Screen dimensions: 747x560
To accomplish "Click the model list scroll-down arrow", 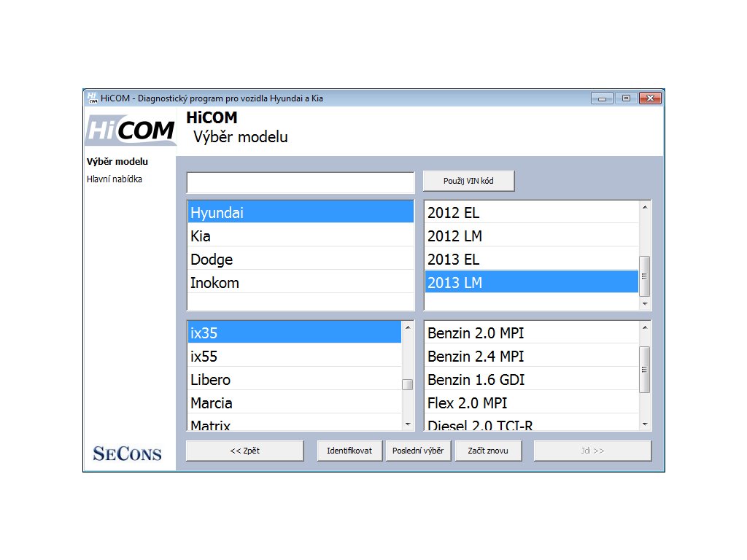I will tap(408, 424).
